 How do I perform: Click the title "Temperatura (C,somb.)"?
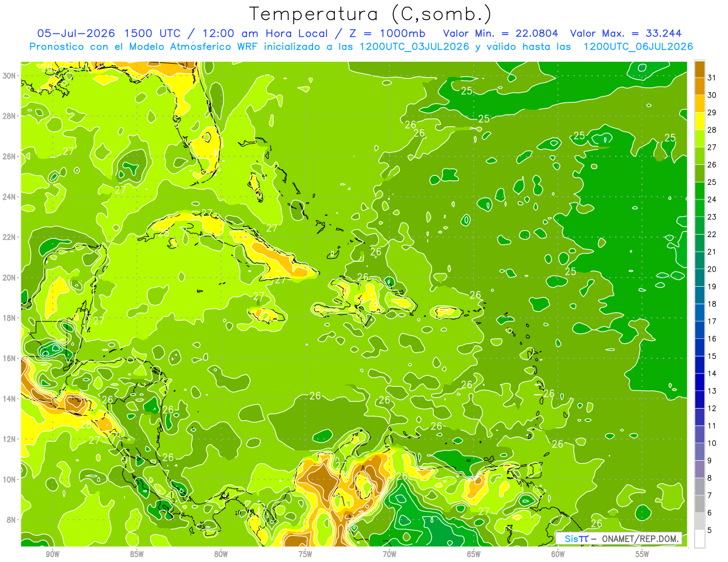click(370, 14)
